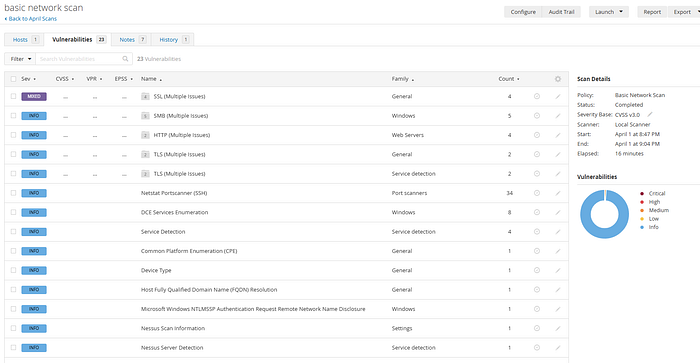Open the History tab
Image resolution: width=700 pixels, height=363 pixels.
pos(173,40)
